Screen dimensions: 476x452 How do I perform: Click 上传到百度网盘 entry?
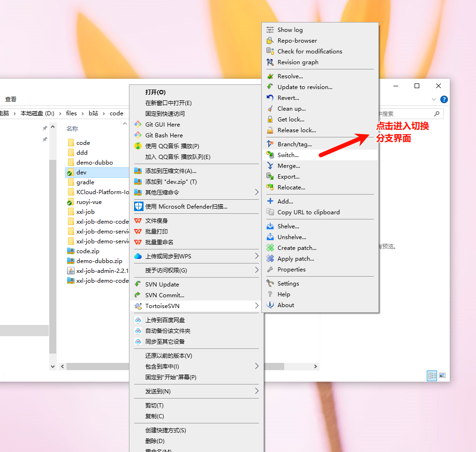point(196,320)
